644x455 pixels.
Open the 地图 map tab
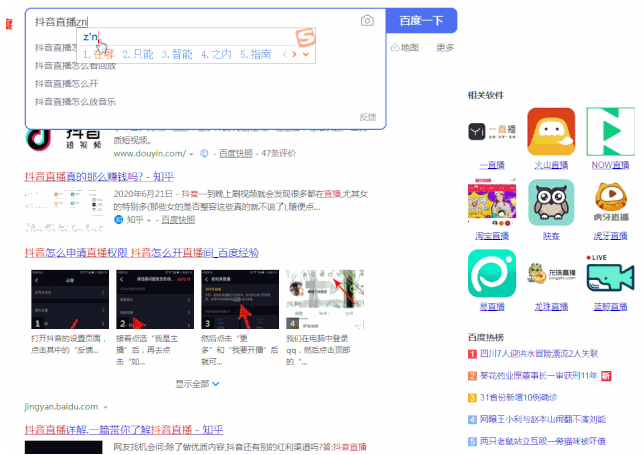pyautogui.click(x=405, y=48)
